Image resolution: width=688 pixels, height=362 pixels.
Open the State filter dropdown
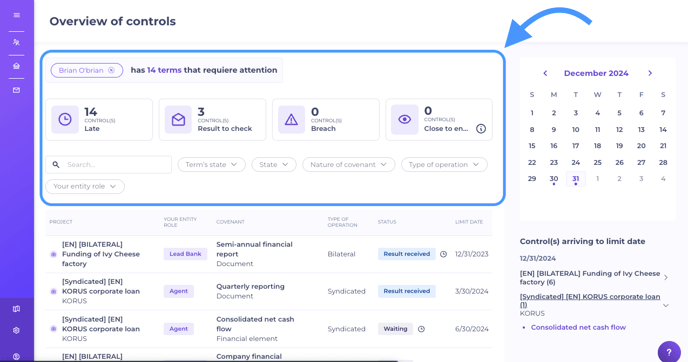point(274,165)
